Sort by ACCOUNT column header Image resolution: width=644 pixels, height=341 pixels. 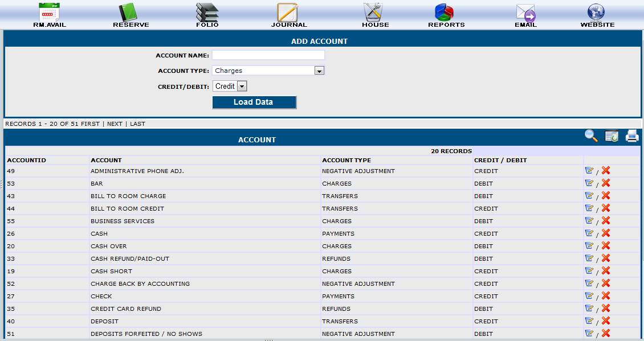pos(106,160)
